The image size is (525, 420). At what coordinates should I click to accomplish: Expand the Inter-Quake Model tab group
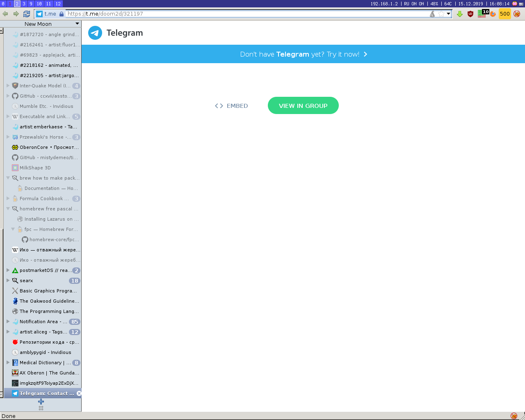8,86
